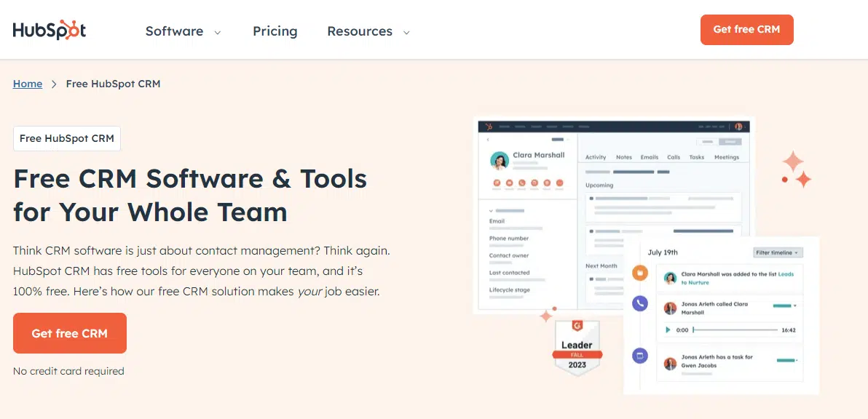Click the Jonas Arleth task entry text
The image size is (868, 419).
[717, 362]
